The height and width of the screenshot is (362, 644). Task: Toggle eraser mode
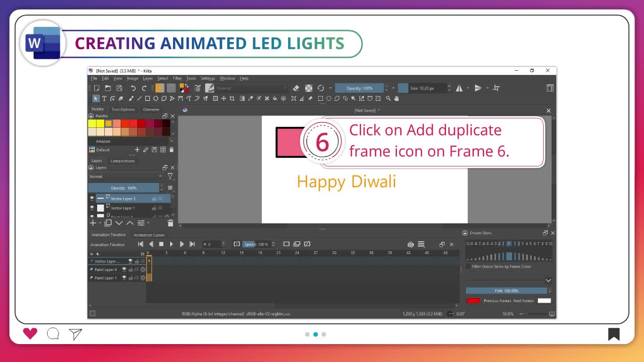[x=296, y=88]
